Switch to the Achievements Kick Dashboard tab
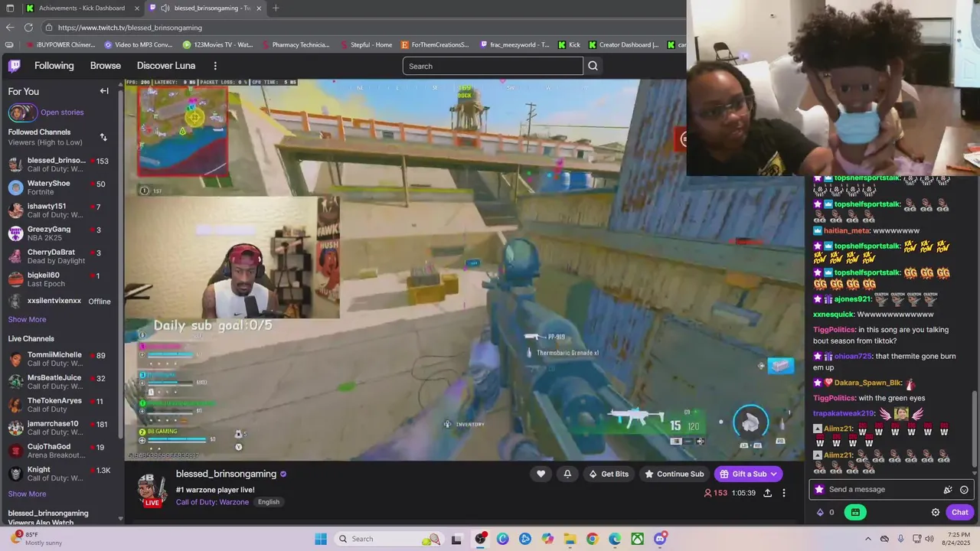 pyautogui.click(x=83, y=8)
